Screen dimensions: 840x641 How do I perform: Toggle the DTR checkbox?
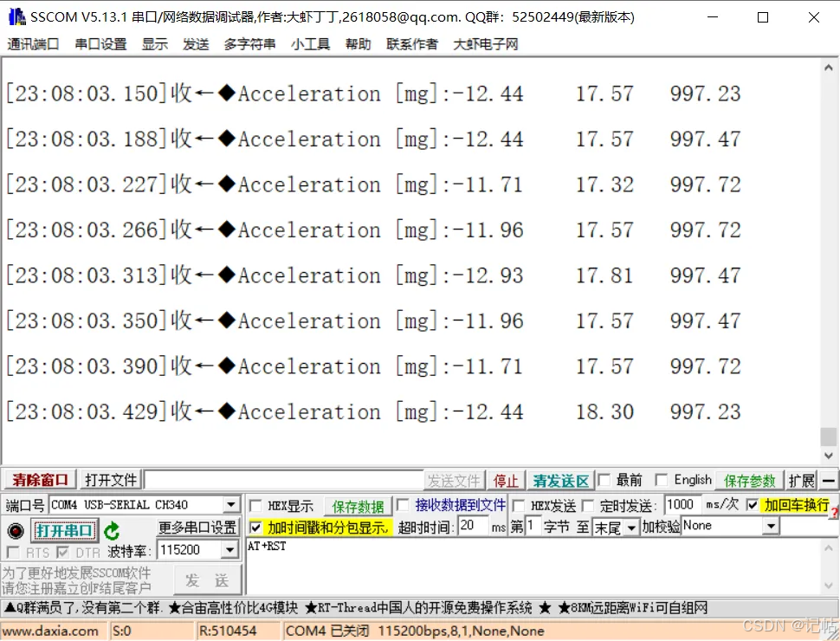62,552
